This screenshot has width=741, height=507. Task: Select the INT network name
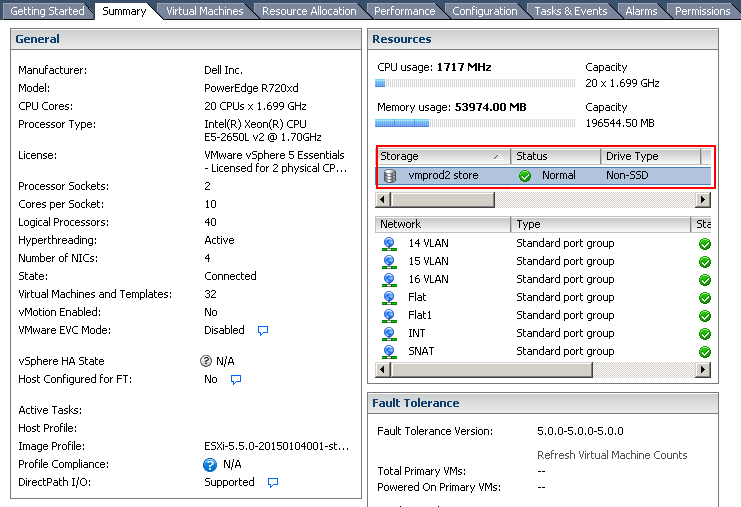(416, 334)
